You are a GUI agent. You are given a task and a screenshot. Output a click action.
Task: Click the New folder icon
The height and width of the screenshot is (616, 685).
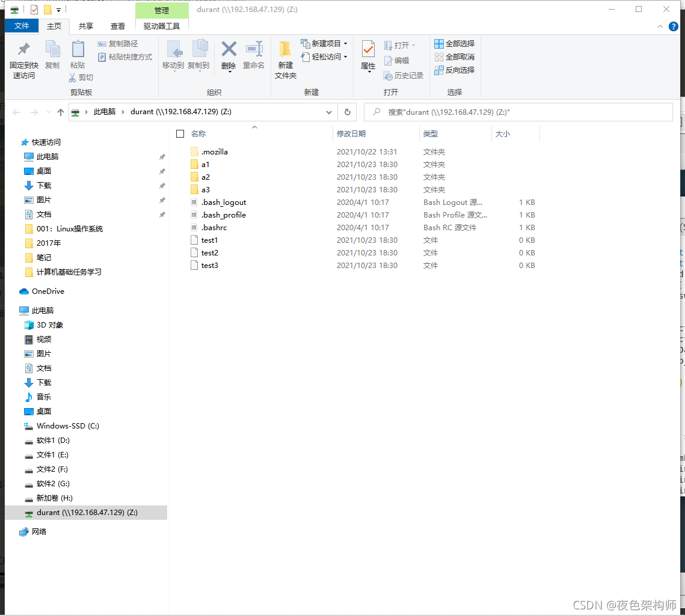tap(285, 49)
